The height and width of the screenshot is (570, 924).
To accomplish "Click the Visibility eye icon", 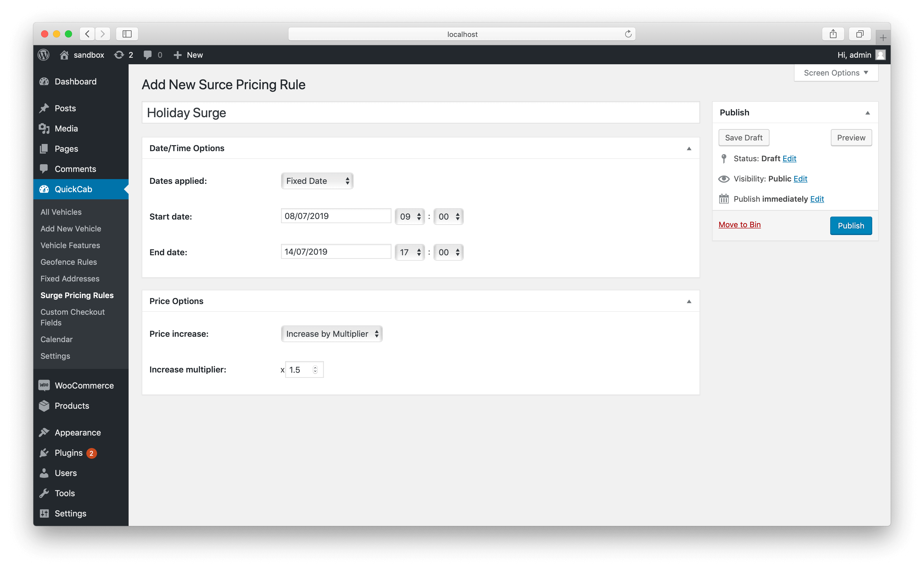I will click(723, 178).
